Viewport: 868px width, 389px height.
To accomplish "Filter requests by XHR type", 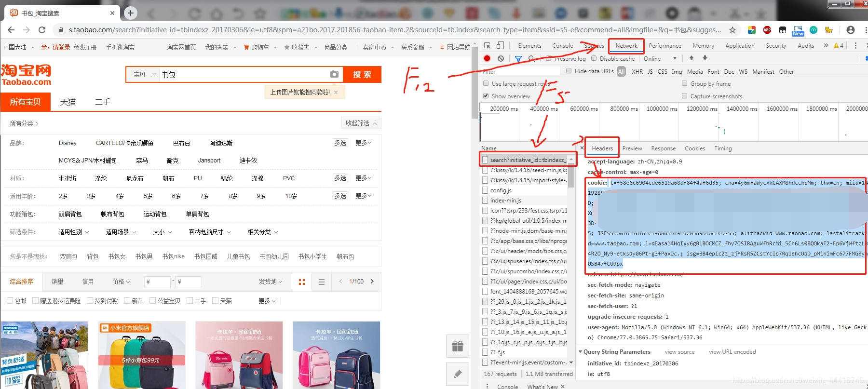I will pyautogui.click(x=637, y=71).
